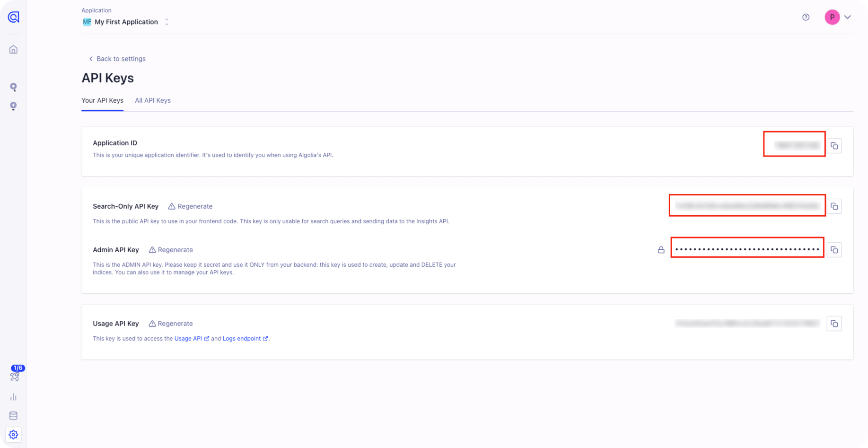Click the API Keys page heading
This screenshot has width=868, height=448.
(x=107, y=78)
